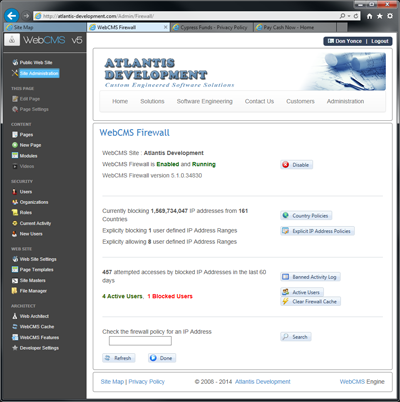Screen dimensions: 400x402
Task: Open Explicit IP Address Policies button
Action: coord(317,231)
